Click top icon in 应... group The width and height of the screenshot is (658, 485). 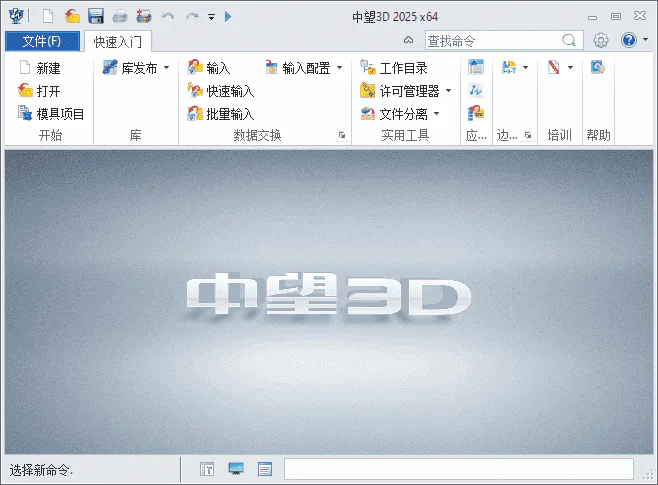click(476, 67)
